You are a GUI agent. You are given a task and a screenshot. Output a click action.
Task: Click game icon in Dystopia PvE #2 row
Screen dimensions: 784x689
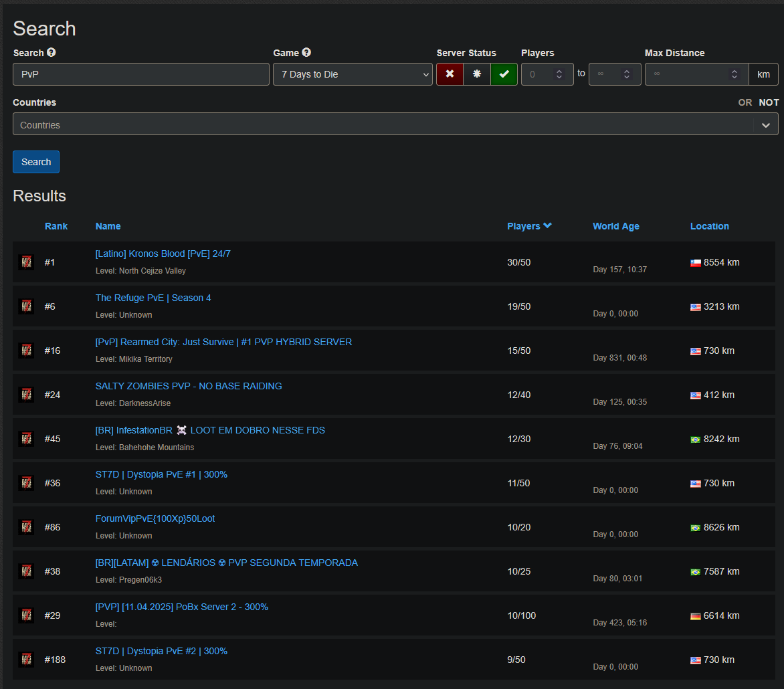click(27, 660)
